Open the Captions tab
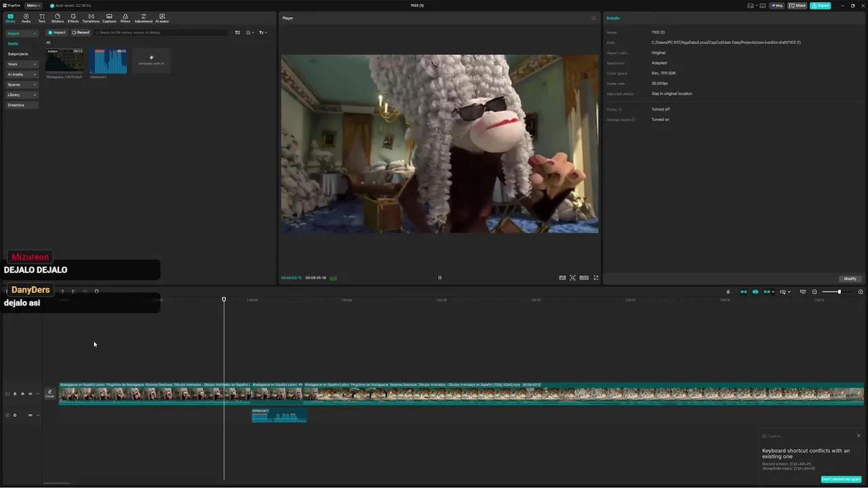The image size is (868, 488). pos(109,18)
